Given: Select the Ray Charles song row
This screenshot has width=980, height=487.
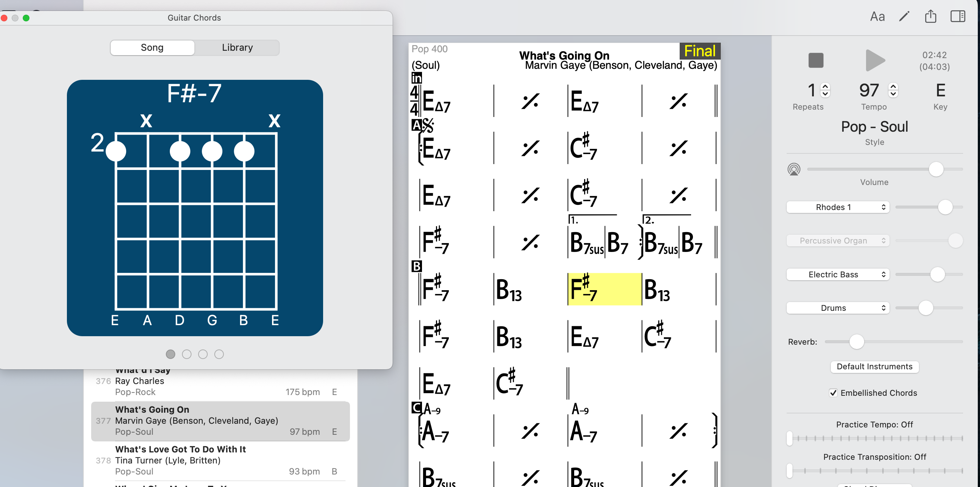Looking at the screenshot, I should [x=220, y=381].
